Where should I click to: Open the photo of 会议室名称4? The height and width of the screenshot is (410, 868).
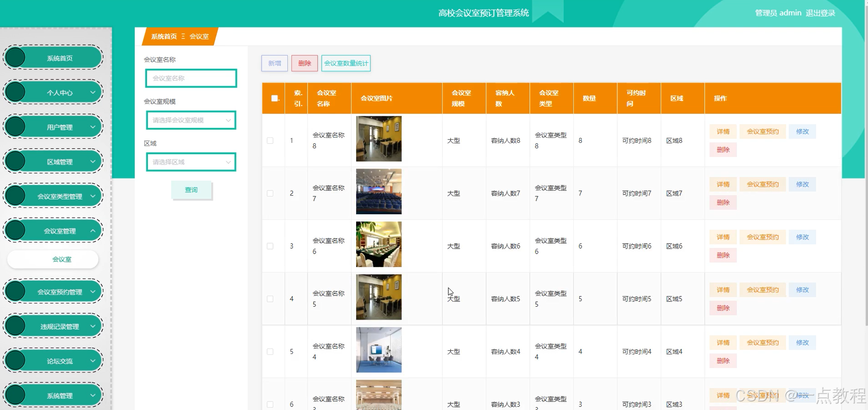coord(379,350)
